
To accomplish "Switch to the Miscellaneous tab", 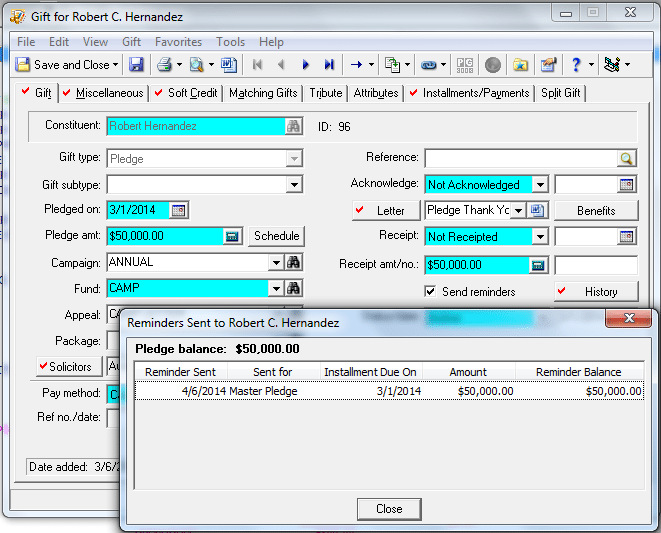I will (103, 93).
